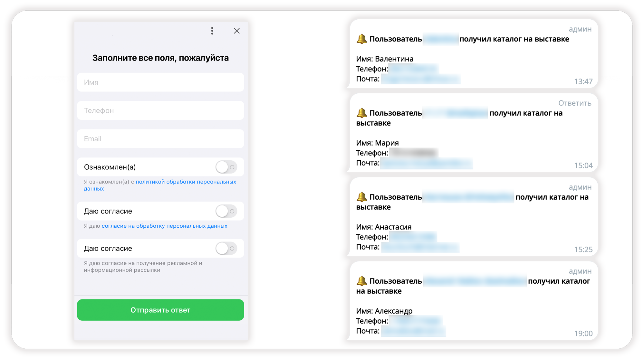Click the X icon to close the form
The width and height of the screenshot is (644, 359).
tap(237, 31)
